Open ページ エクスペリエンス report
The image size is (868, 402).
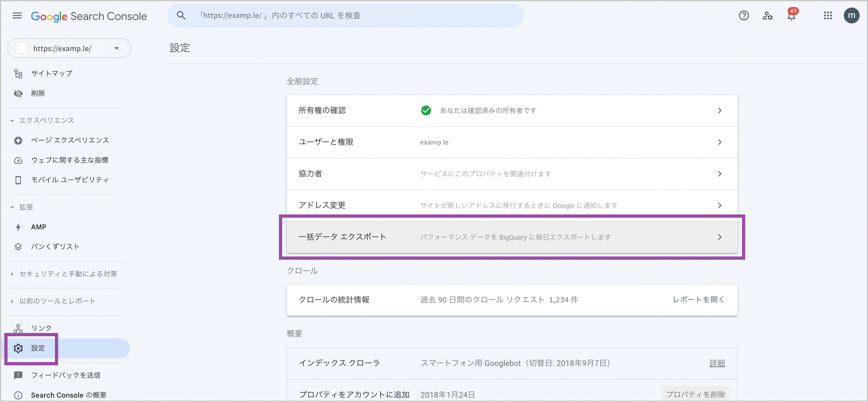coord(70,140)
